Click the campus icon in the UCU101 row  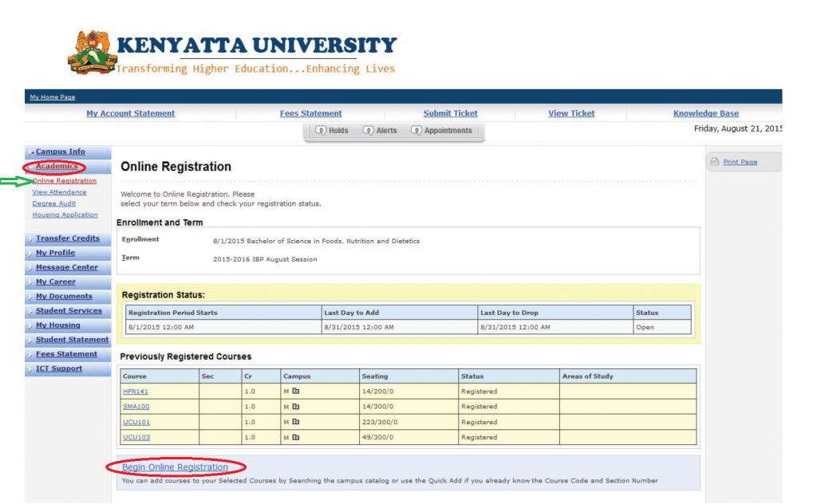(x=295, y=422)
